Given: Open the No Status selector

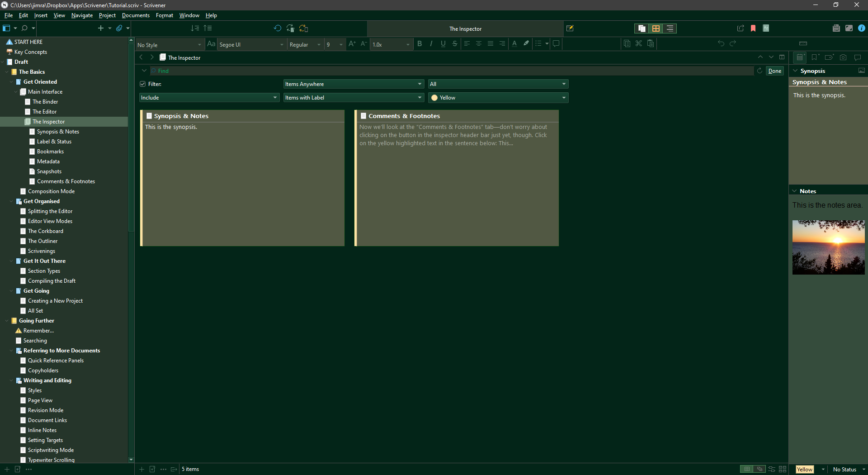Looking at the screenshot, I should point(849,469).
